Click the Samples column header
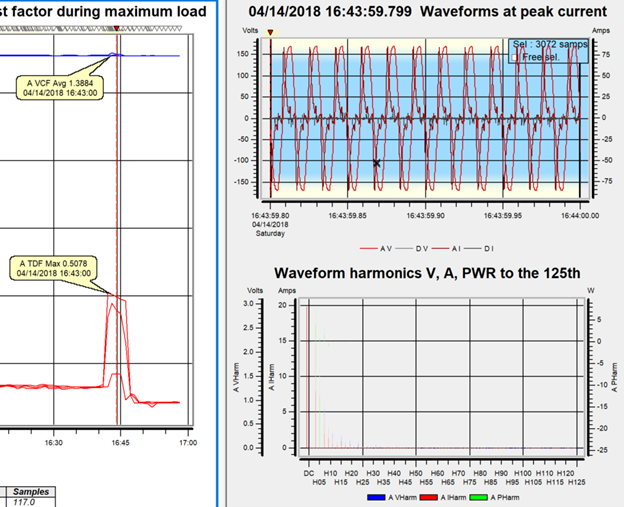Image resolution: width=624 pixels, height=507 pixels. tap(37, 492)
